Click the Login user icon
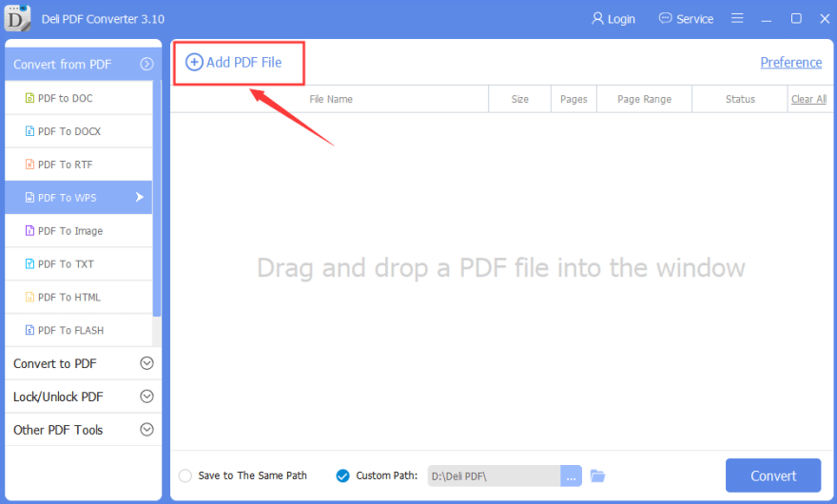The height and width of the screenshot is (504, 837). coord(597,19)
